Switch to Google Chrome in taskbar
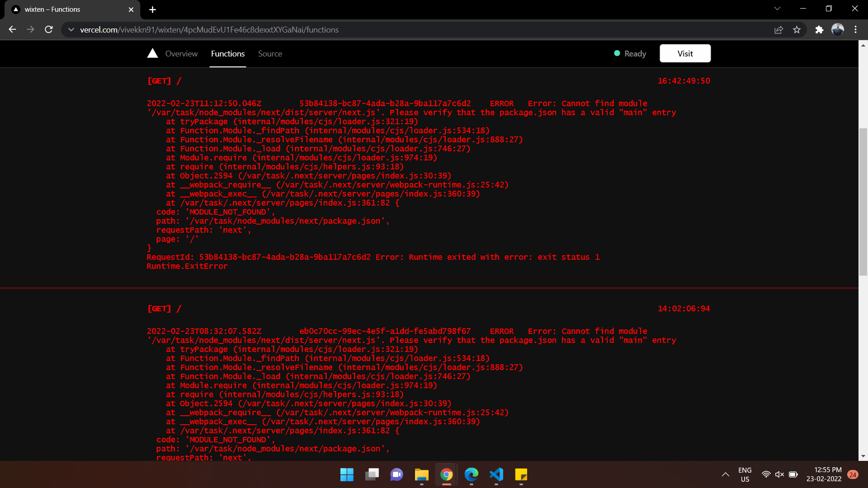The image size is (868, 488). point(446,474)
